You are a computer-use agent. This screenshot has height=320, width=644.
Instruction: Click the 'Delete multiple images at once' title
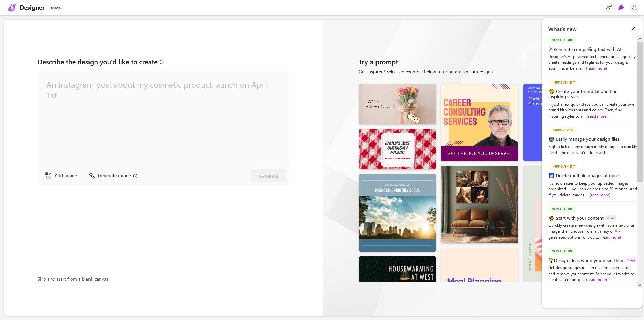[x=587, y=175]
